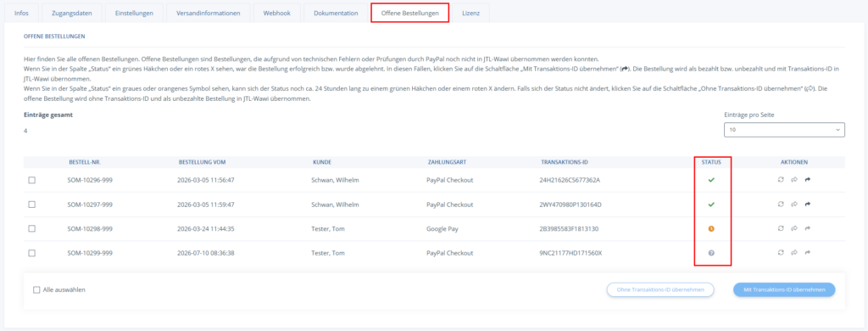Open the Dokumentation tab
Image resolution: width=868 pixels, height=331 pixels.
[x=336, y=13]
